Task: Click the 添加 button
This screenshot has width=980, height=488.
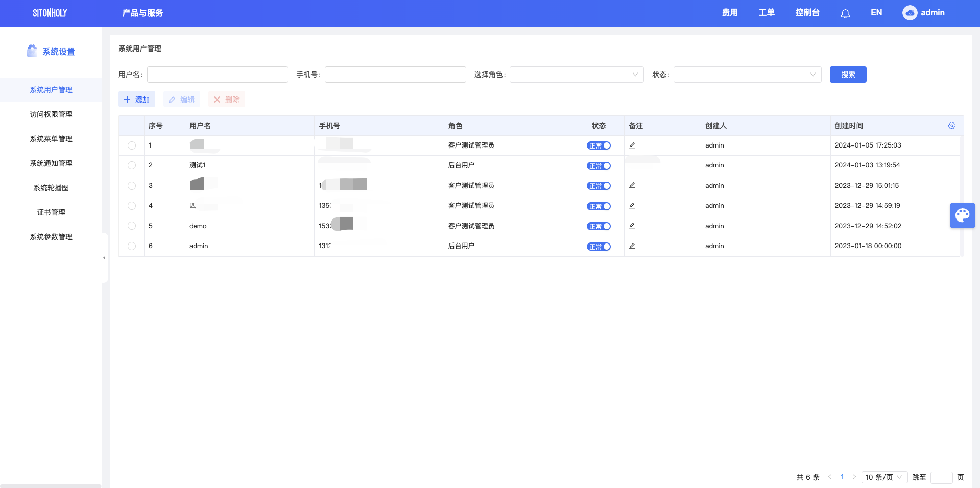Action: [137, 100]
